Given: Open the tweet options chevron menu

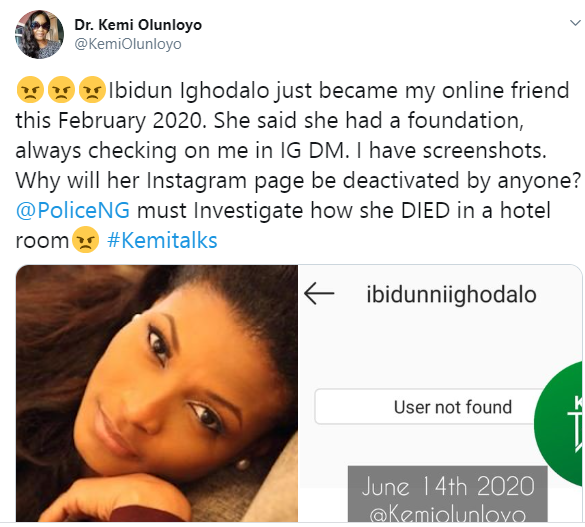Looking at the screenshot, I should [575, 23].
